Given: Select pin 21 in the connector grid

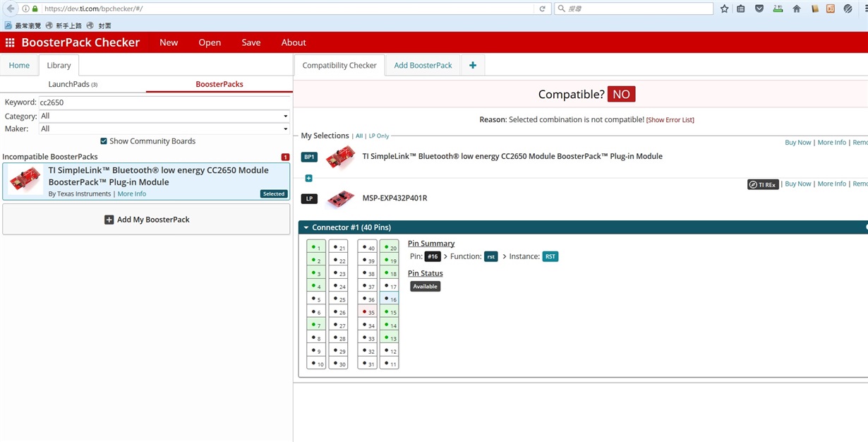Looking at the screenshot, I should click(x=338, y=247).
